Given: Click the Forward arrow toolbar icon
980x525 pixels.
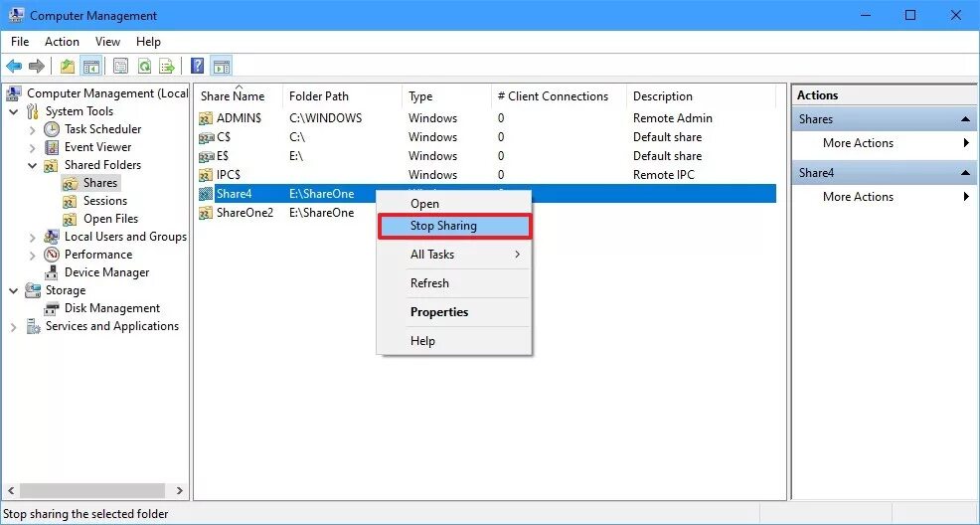Looking at the screenshot, I should [x=36, y=66].
